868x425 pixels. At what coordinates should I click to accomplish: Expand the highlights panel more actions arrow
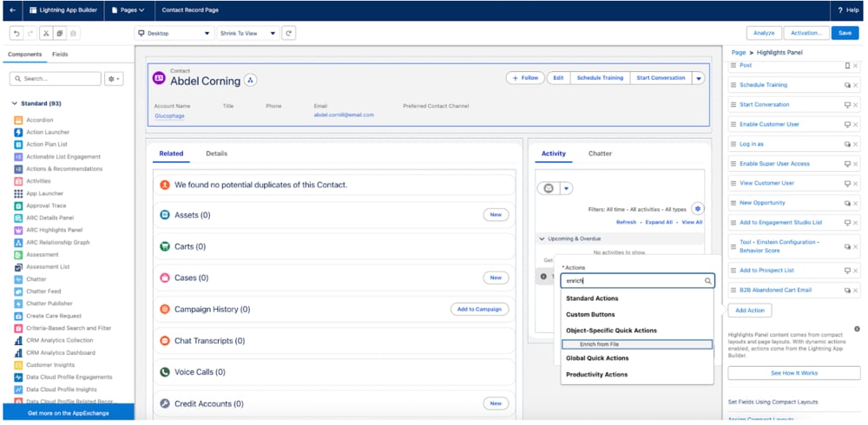pyautogui.click(x=699, y=78)
